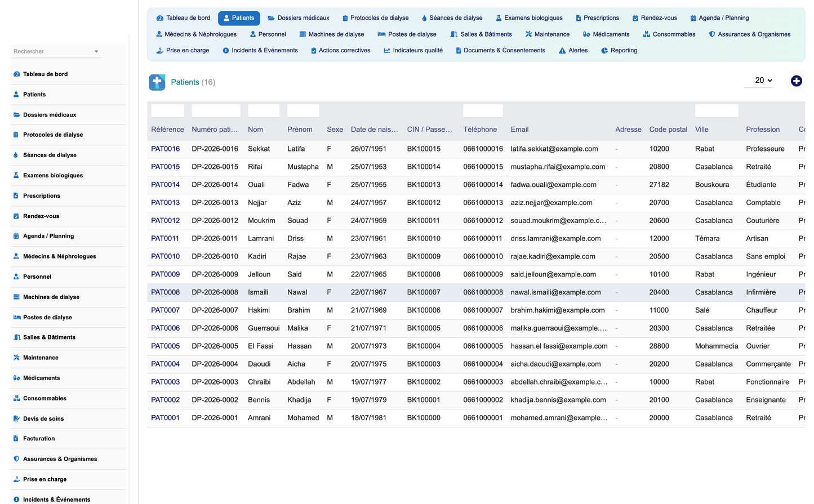Click the Mohammedia city cell
This screenshot has width=814, height=504.
[x=717, y=346]
